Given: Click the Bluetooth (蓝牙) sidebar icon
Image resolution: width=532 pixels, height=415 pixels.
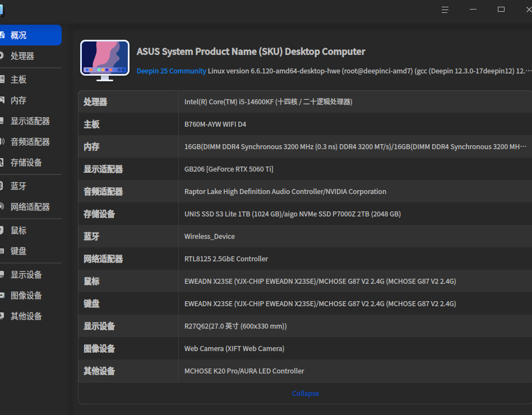Looking at the screenshot, I should tap(2, 186).
